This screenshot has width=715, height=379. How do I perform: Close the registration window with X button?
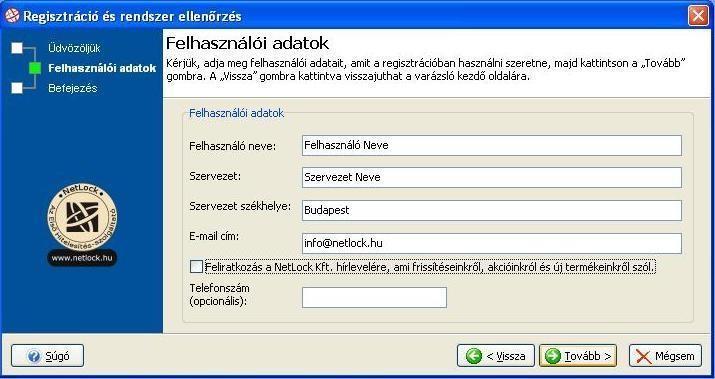[698, 16]
